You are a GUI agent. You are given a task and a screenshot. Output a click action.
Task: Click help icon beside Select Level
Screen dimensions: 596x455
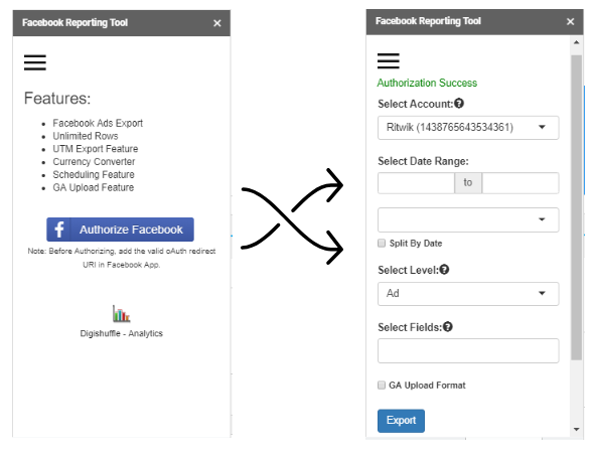pyautogui.click(x=444, y=270)
